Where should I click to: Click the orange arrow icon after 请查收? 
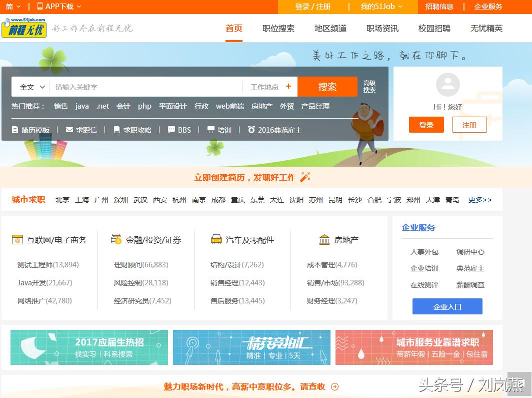click(334, 386)
